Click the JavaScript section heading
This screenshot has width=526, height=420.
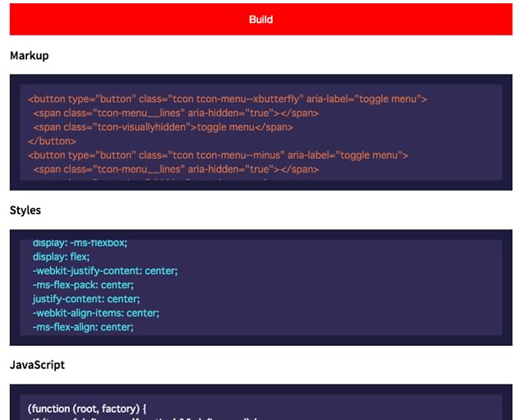[x=37, y=365]
